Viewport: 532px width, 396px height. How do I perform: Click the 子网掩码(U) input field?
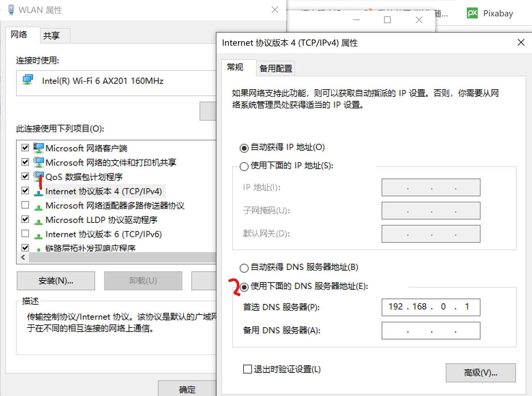tap(431, 211)
